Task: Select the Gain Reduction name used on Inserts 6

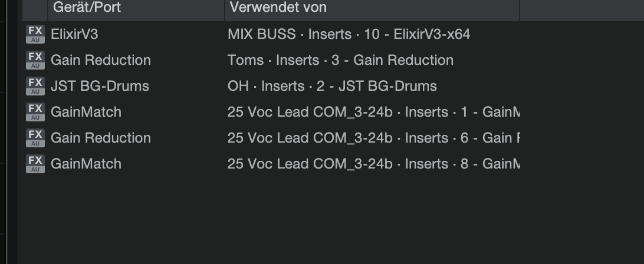Action: click(x=101, y=138)
